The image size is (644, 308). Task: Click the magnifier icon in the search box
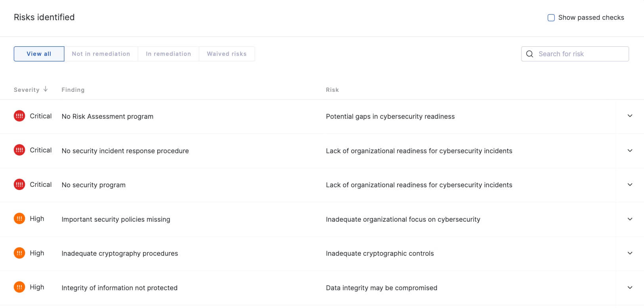click(x=529, y=54)
